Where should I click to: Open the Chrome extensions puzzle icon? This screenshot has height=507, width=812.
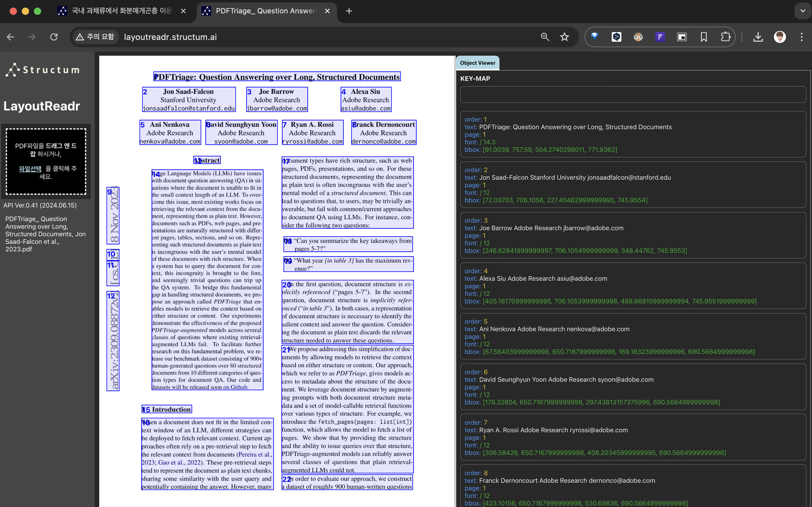pos(725,37)
